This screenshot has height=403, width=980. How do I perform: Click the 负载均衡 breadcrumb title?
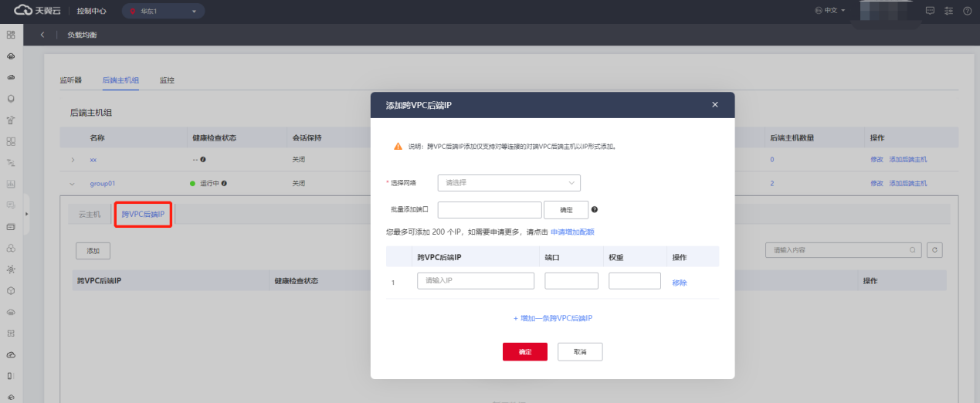tap(83, 36)
